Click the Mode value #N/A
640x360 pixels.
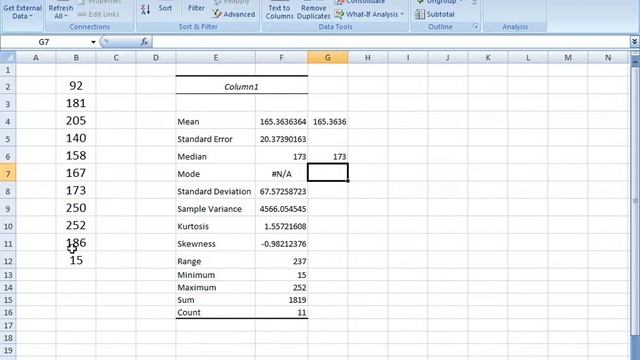(282, 174)
